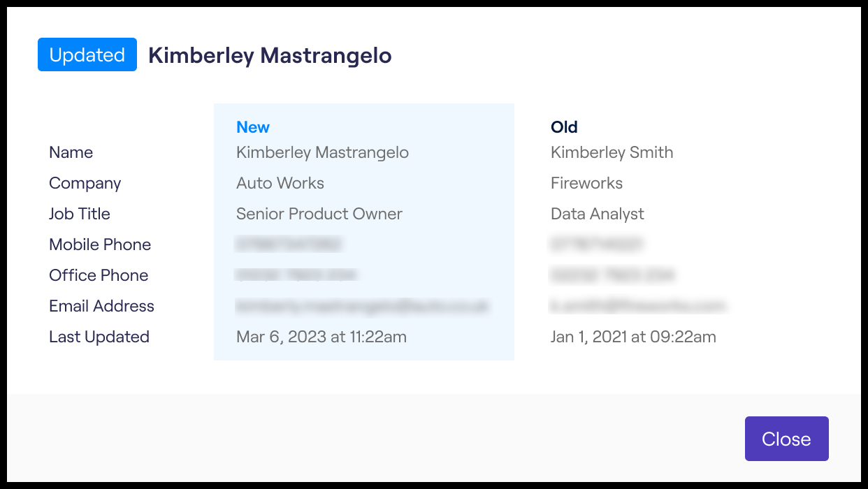Click the blurred new email address
The image size is (868, 489).
point(362,306)
